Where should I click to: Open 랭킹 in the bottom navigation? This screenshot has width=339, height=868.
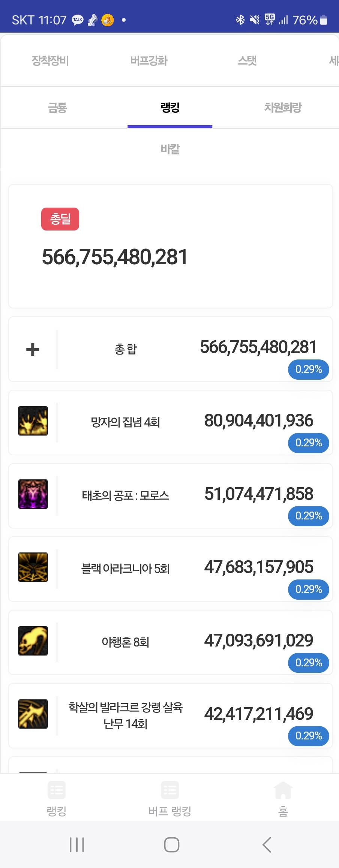point(57,799)
